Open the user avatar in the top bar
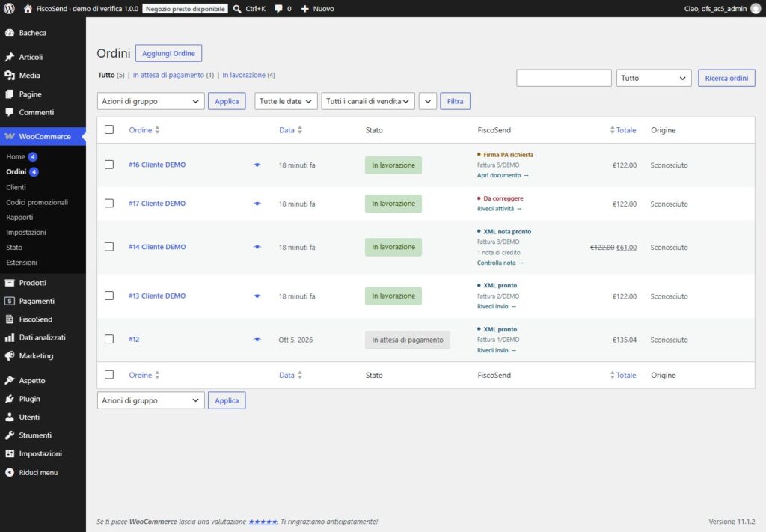This screenshot has width=766, height=532. tap(756, 9)
